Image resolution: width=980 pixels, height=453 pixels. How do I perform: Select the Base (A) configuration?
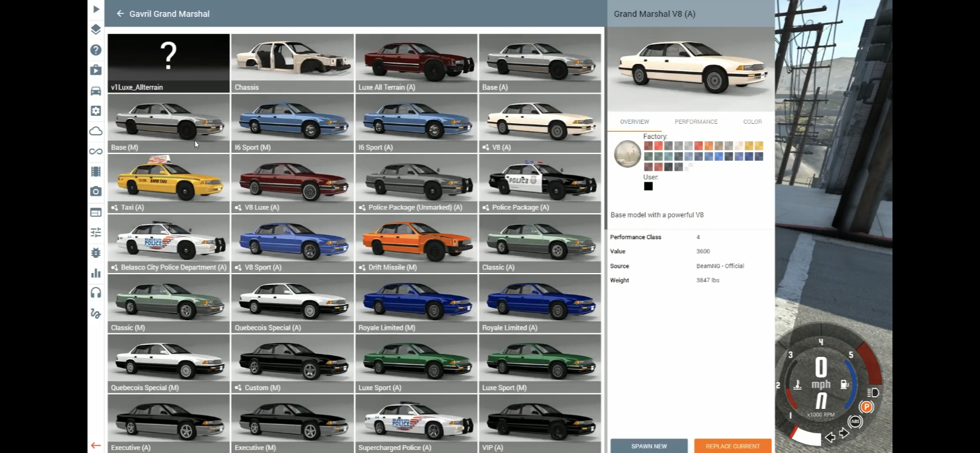point(540,63)
